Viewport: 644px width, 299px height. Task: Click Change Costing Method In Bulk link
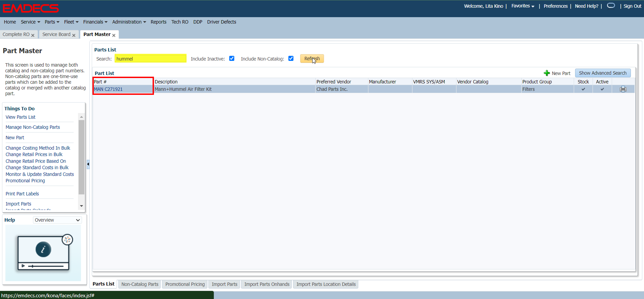38,148
